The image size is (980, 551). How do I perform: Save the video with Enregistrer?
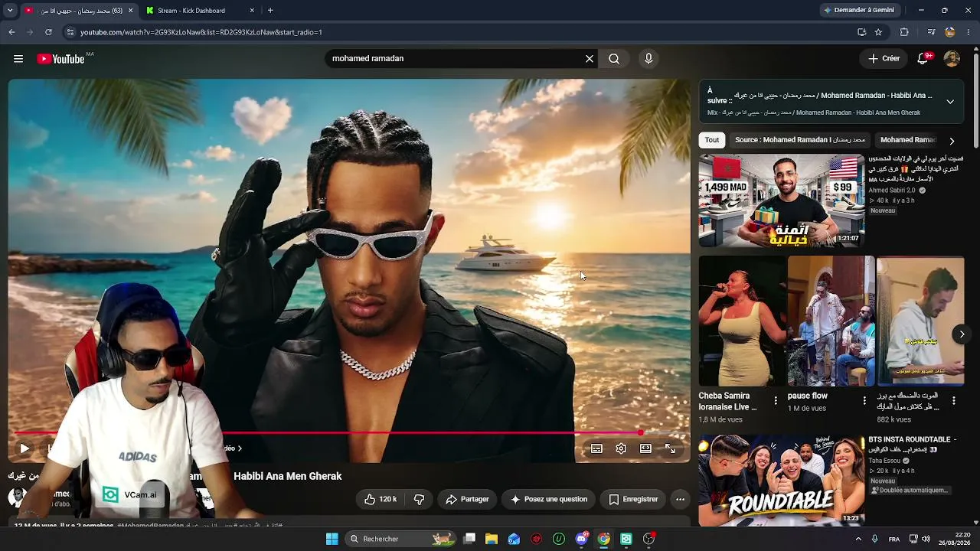click(632, 499)
